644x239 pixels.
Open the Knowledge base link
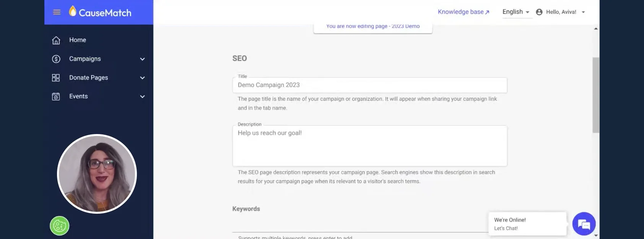coord(463,12)
